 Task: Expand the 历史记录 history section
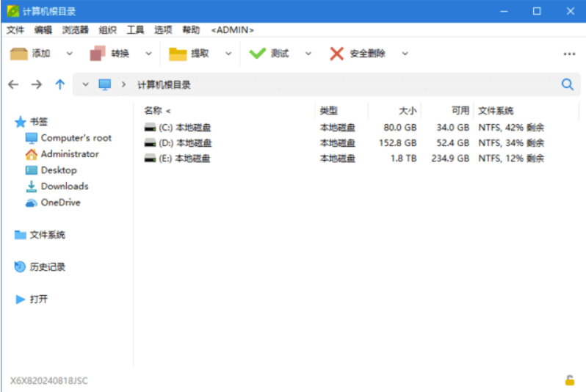[47, 267]
